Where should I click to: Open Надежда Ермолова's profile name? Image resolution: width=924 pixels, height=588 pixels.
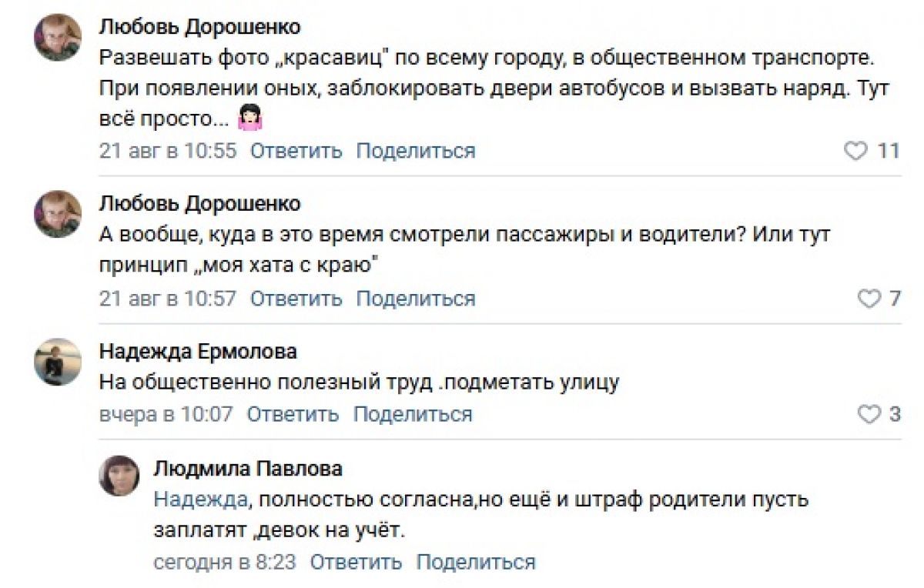pyautogui.click(x=198, y=352)
